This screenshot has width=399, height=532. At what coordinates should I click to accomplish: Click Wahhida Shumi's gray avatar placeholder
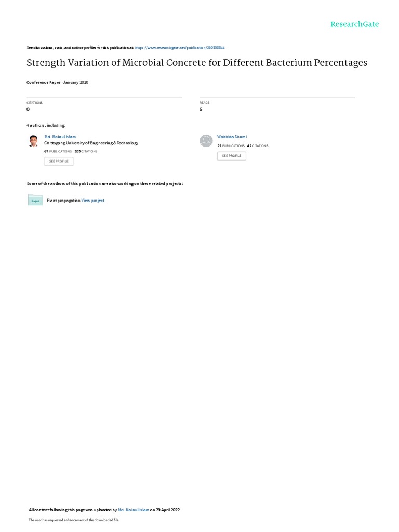(x=206, y=140)
